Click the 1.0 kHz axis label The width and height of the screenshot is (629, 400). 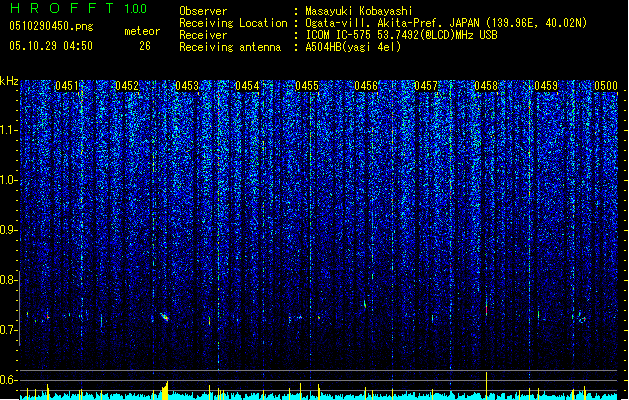coord(9,181)
